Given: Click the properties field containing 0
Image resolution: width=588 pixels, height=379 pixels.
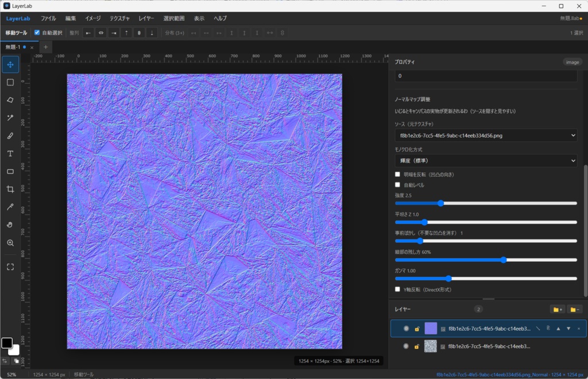Looking at the screenshot, I should [x=486, y=76].
